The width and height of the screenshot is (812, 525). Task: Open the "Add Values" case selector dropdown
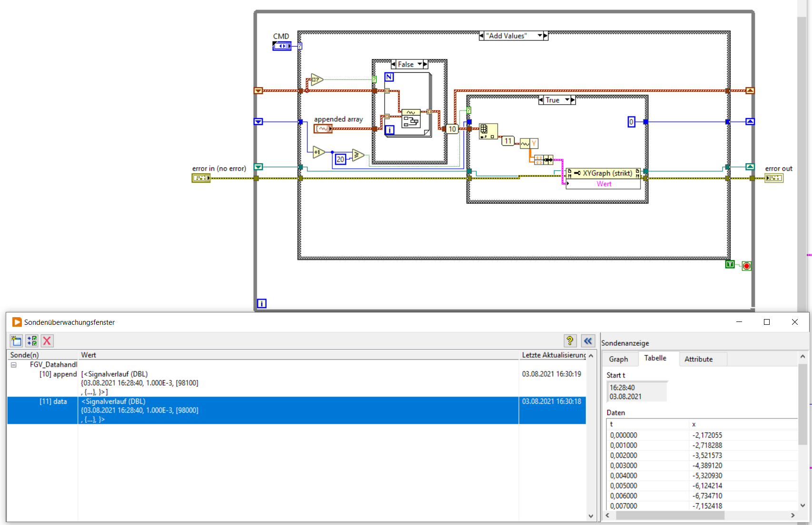pyautogui.click(x=540, y=36)
